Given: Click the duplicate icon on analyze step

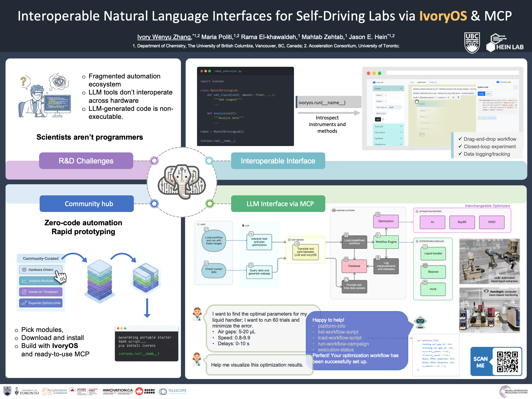Looking at the screenshot, I should [x=453, y=97].
